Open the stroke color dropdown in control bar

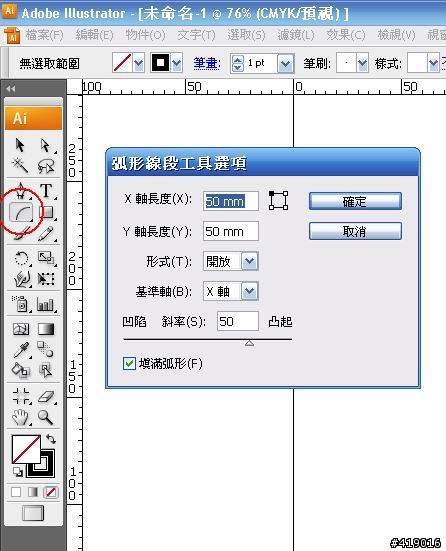click(177, 63)
